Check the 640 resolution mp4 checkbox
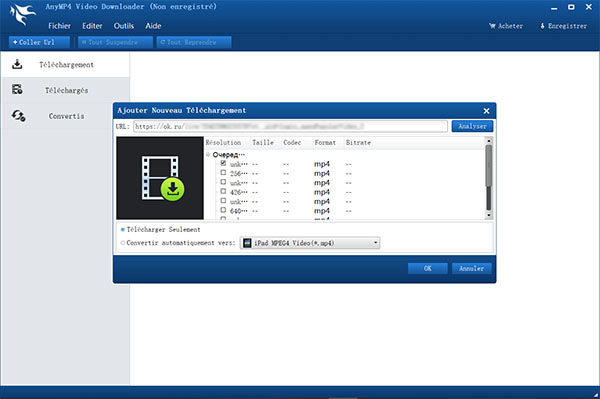This screenshot has width=600, height=399. coord(223,210)
